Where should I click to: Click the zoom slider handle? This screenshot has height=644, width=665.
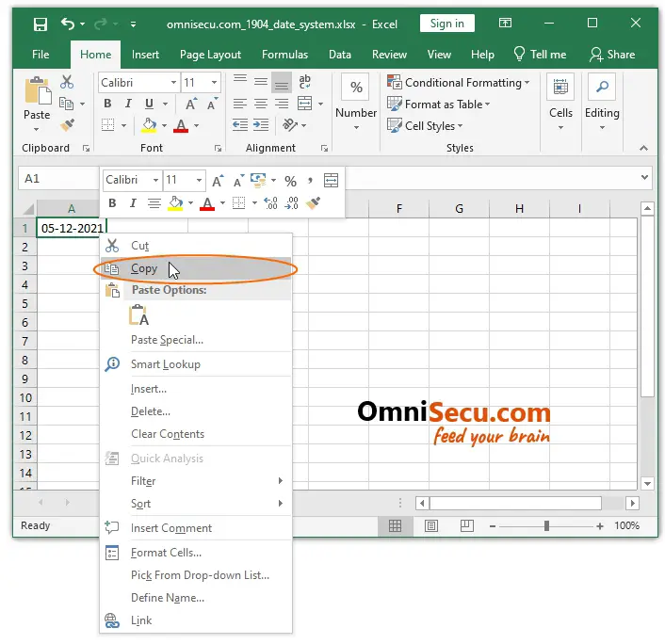[546, 526]
